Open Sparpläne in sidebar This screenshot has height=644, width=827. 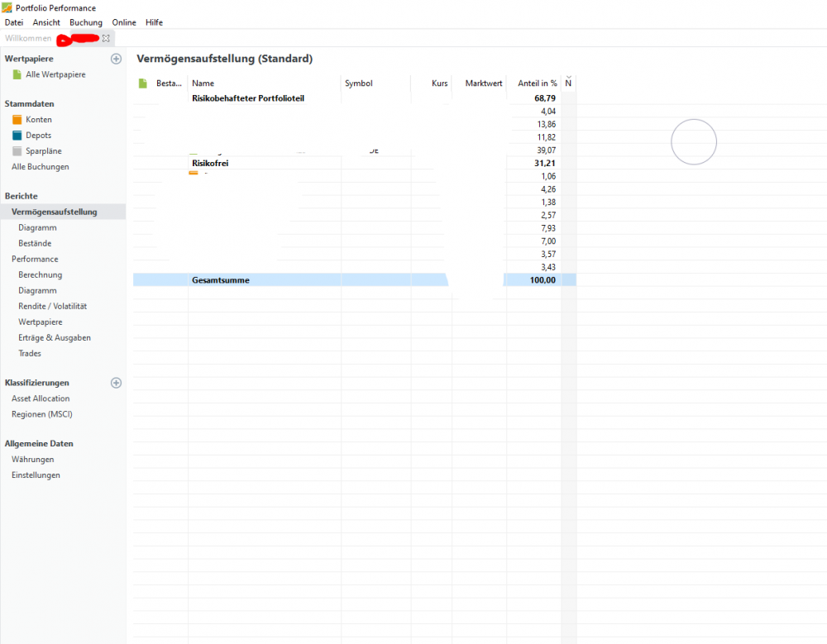tap(44, 150)
